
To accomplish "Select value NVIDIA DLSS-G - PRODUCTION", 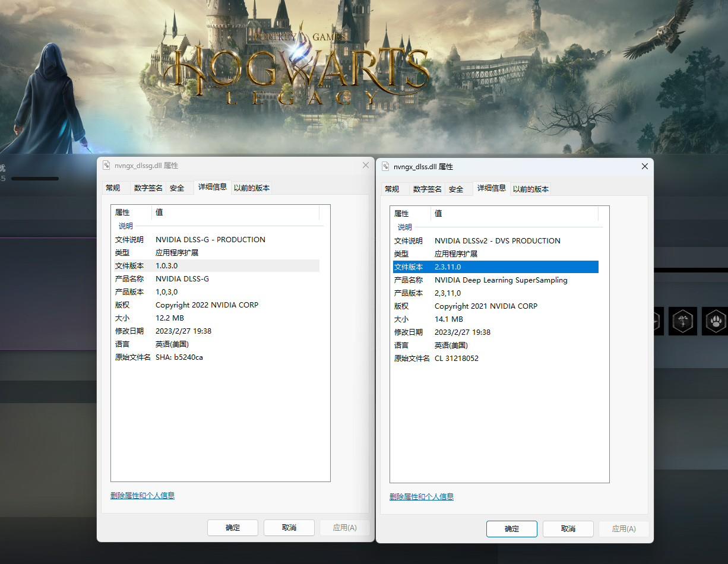I will tap(210, 239).
